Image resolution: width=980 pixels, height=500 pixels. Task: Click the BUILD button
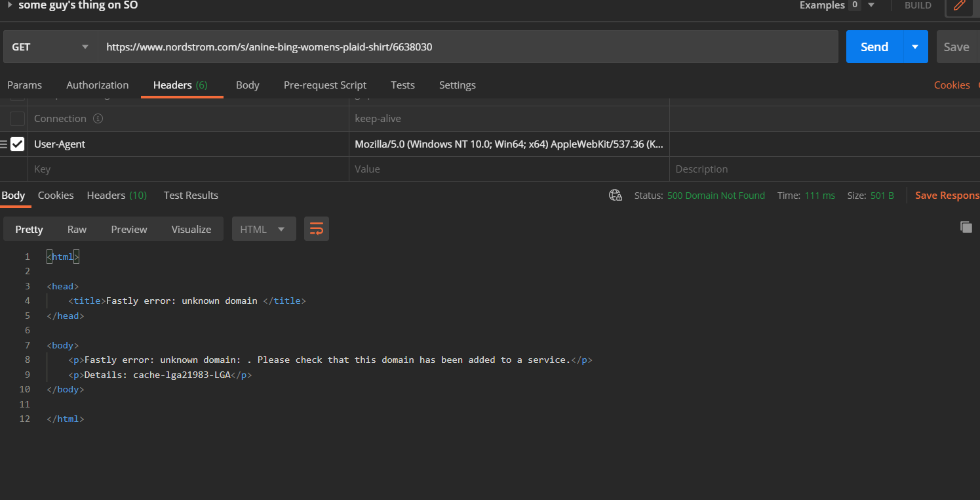pyautogui.click(x=918, y=5)
